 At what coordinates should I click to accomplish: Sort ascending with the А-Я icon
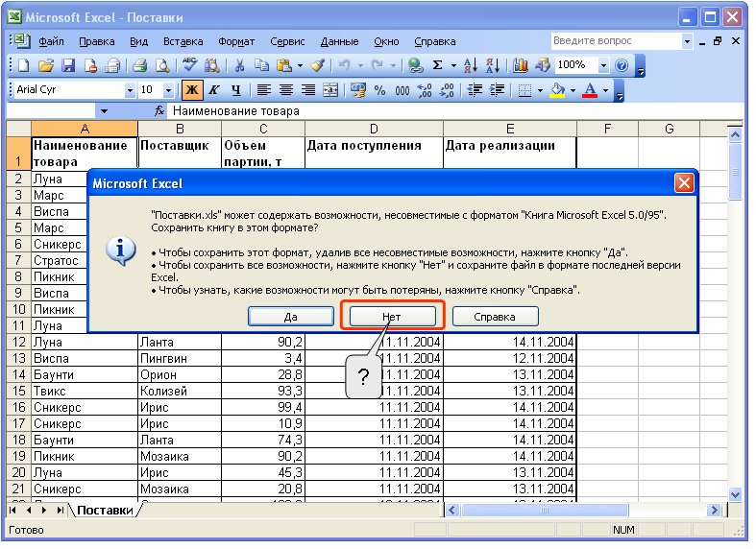(471, 65)
